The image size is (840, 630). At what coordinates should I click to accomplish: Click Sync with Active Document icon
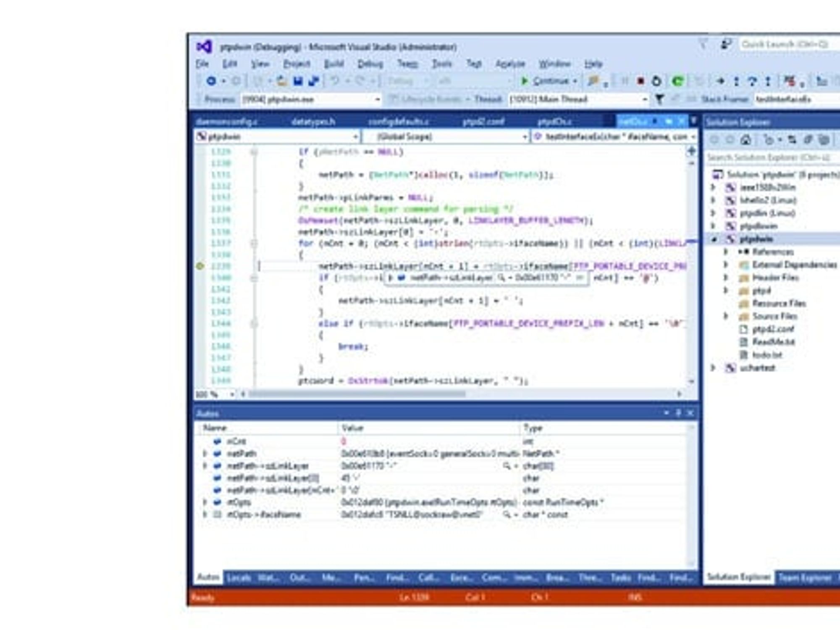pos(792,140)
